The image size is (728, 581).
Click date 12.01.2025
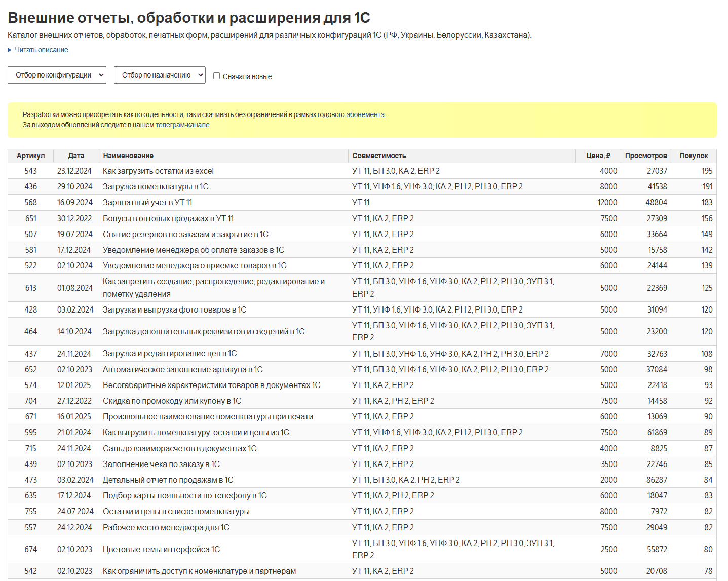(x=74, y=385)
